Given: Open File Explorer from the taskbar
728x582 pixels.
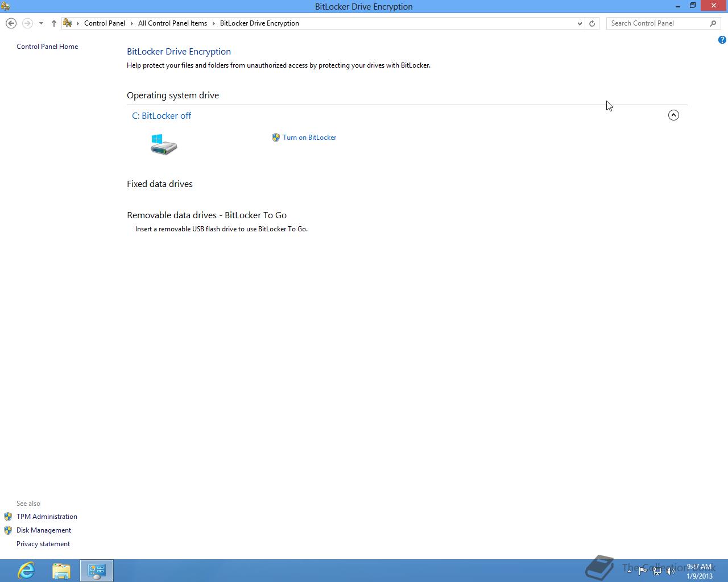Looking at the screenshot, I should point(61,571).
